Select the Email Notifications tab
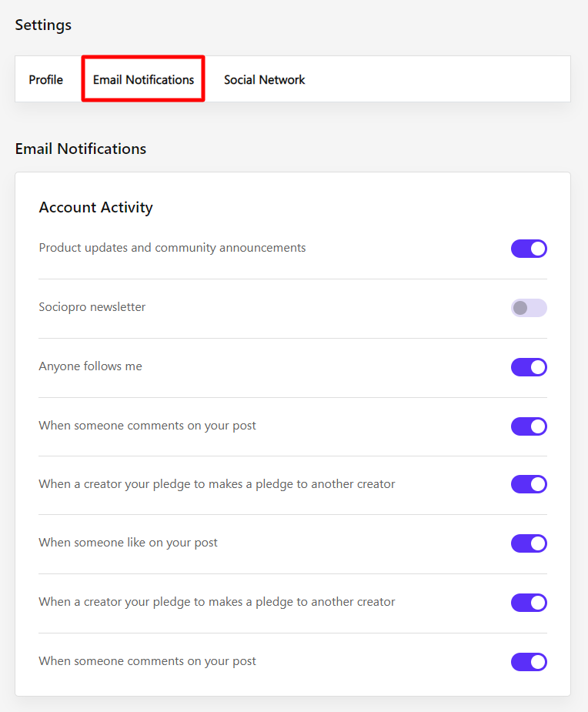Image resolution: width=588 pixels, height=712 pixels. tap(143, 79)
